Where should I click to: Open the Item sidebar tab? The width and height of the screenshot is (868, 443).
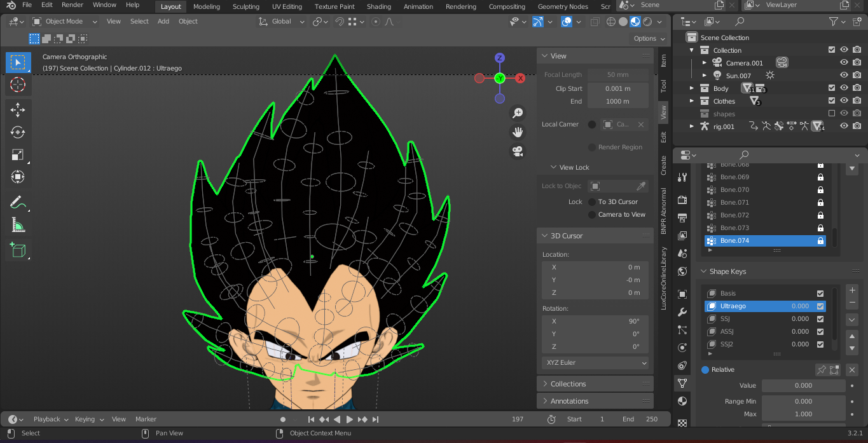pos(663,60)
